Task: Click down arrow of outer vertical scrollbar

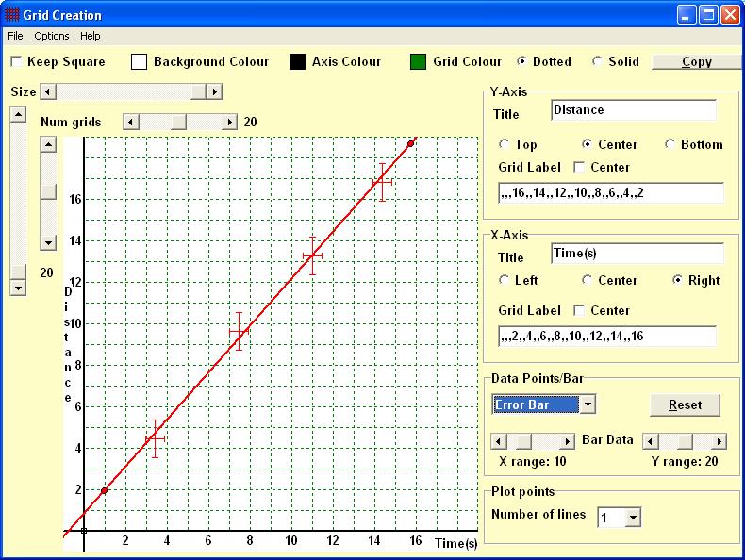Action: click(x=18, y=288)
